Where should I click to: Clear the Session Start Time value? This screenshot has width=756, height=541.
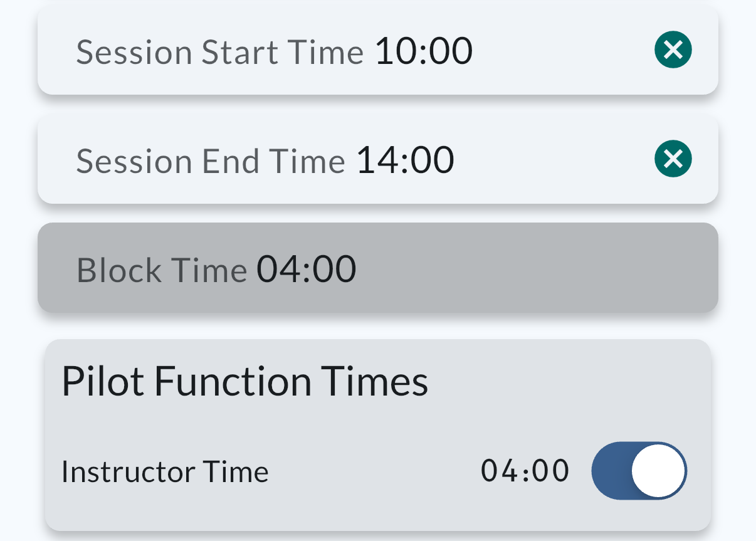tap(673, 50)
